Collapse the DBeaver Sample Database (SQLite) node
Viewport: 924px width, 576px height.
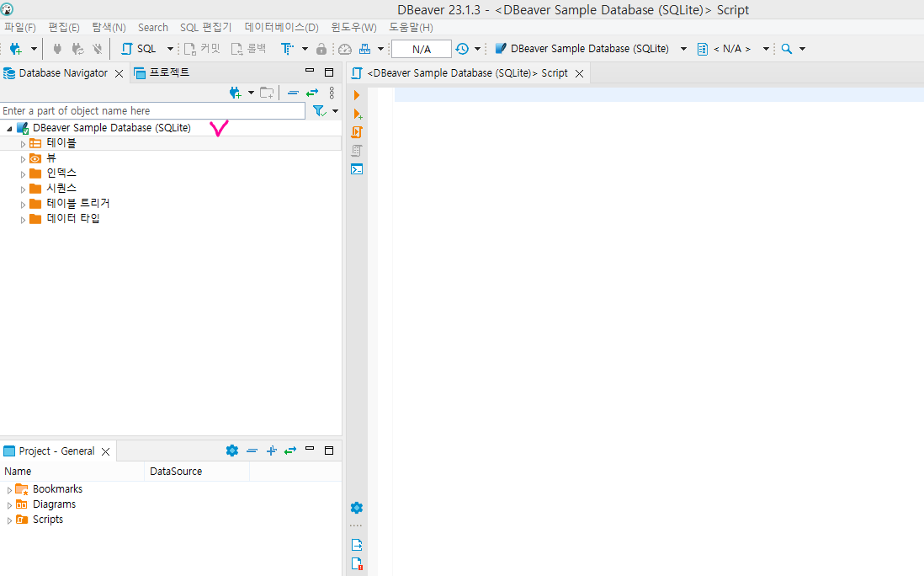[x=9, y=128]
